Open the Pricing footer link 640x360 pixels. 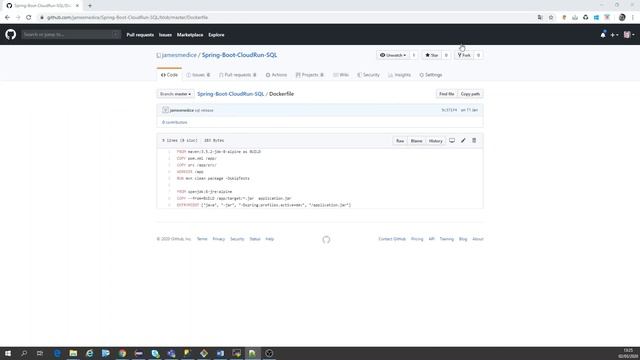(417, 239)
